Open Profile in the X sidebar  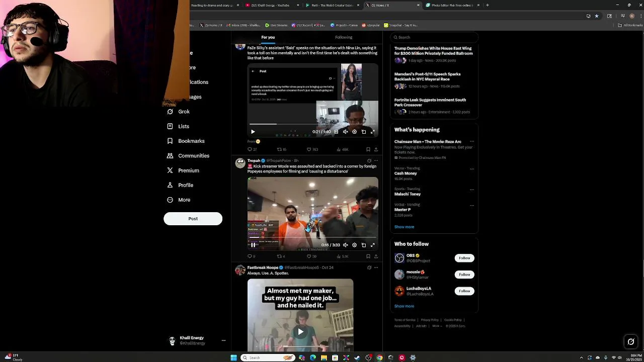pyautogui.click(x=180, y=185)
